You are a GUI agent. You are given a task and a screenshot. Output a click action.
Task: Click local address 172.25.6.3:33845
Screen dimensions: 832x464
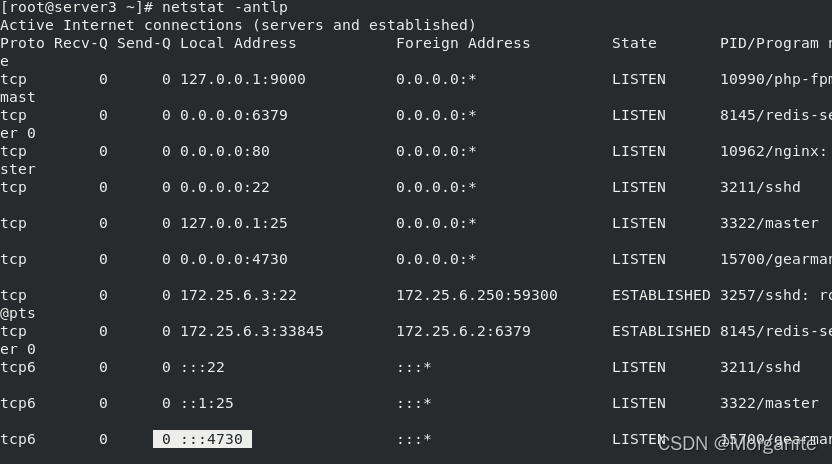252,331
